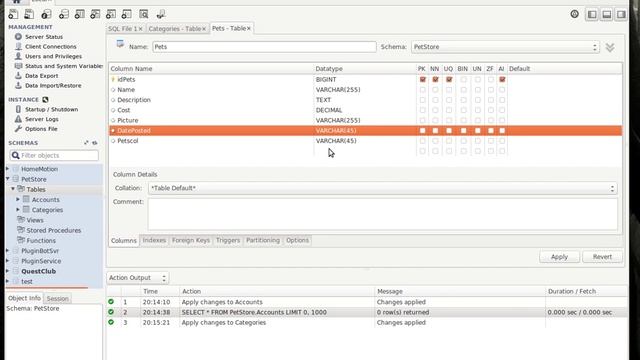The width and height of the screenshot is (640, 360).
Task: Uncheck PK for idPets column
Action: coord(422,79)
